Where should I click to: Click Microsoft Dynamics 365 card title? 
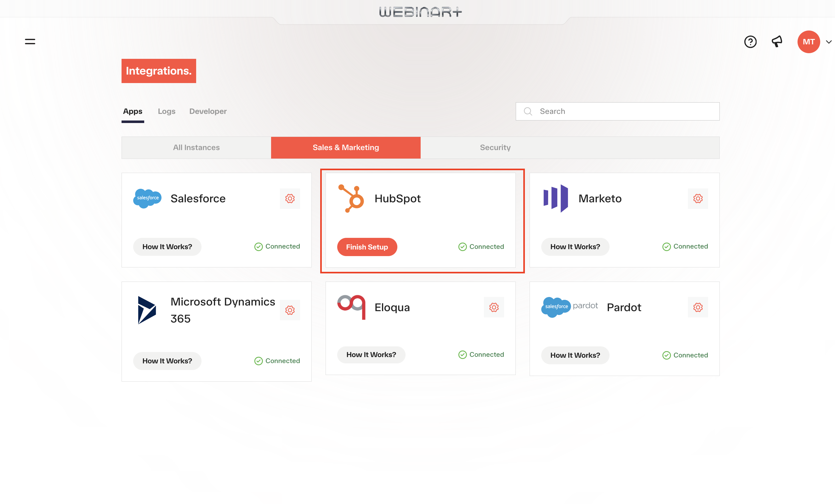(x=223, y=310)
